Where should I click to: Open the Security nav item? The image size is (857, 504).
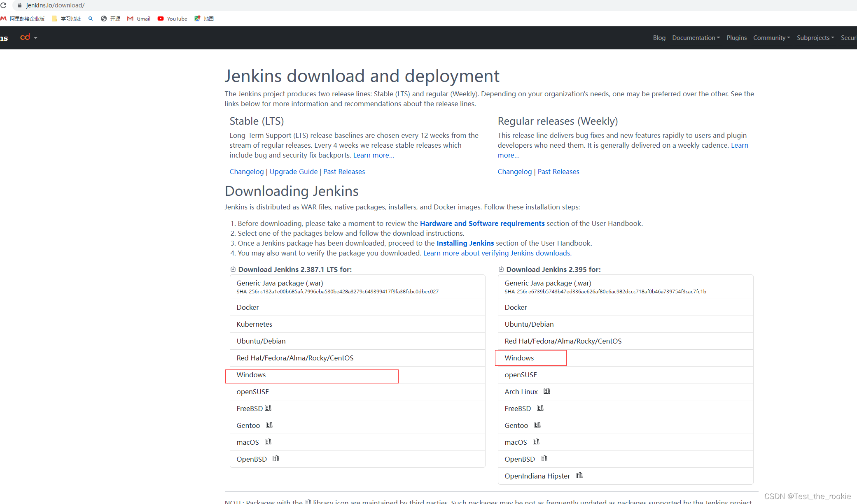pyautogui.click(x=849, y=37)
